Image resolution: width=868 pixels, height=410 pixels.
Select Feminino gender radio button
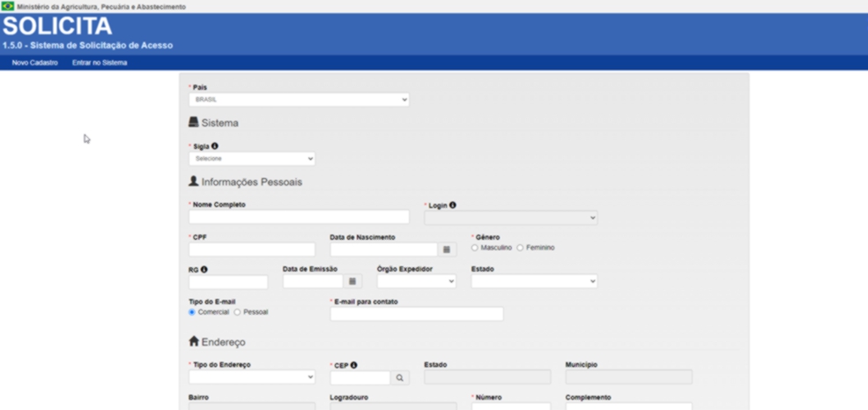click(x=520, y=248)
